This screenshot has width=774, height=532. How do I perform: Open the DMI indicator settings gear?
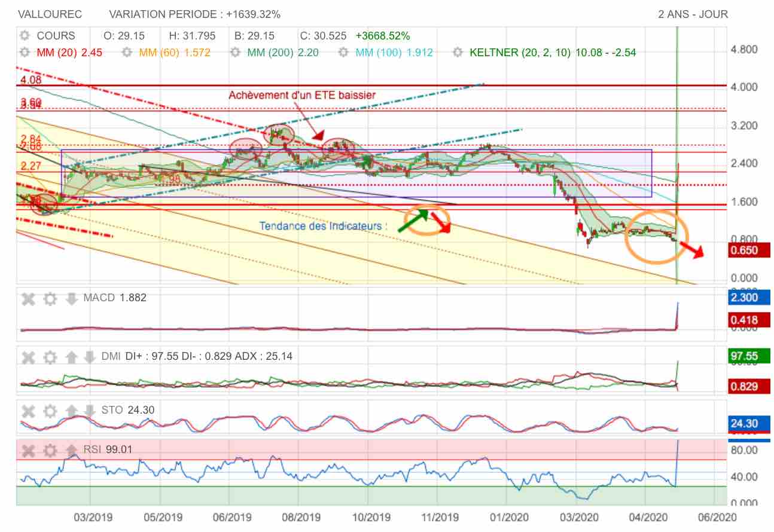click(50, 357)
